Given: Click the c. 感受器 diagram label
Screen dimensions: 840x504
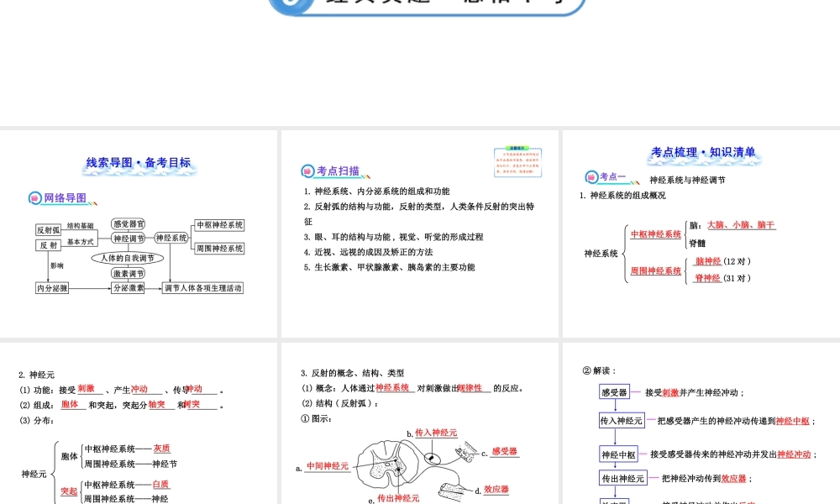Looking at the screenshot, I should click(499, 452).
